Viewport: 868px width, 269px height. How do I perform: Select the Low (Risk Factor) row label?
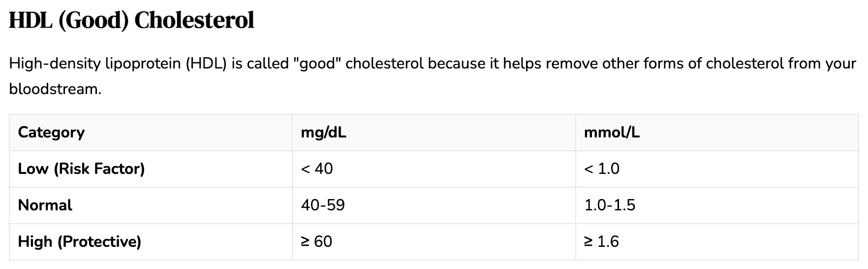[81, 169]
